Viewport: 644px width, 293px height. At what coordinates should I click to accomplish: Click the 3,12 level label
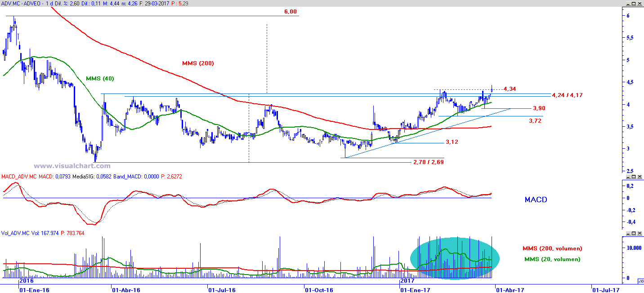coord(452,142)
